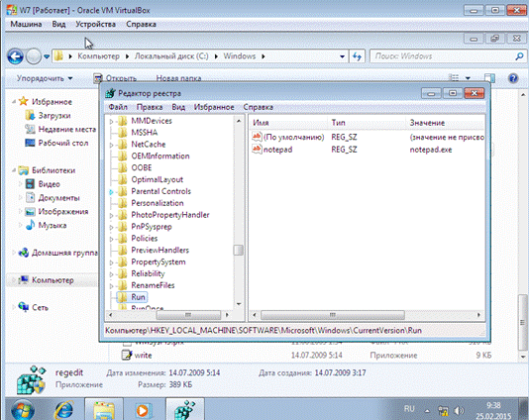The height and width of the screenshot is (420, 529).
Task: Switch to Windows Explorer on taskbar
Action: 104,410
